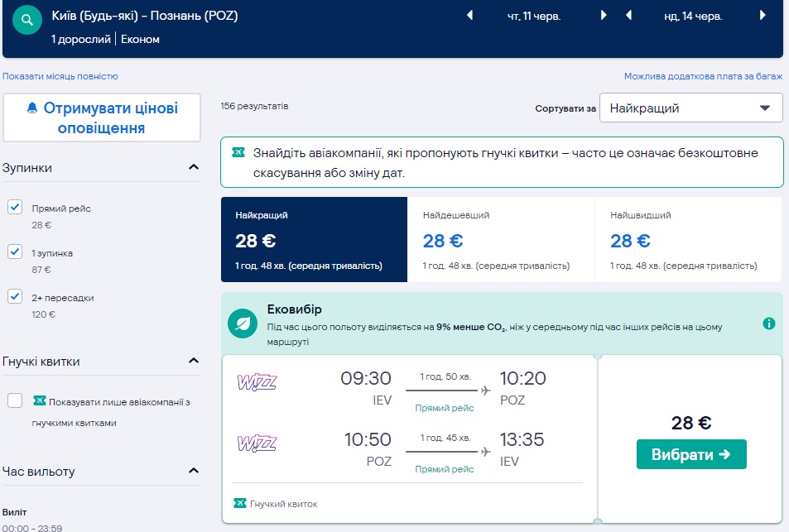The image size is (789, 532).
Task: Switch to the Найдешевший tab
Action: pos(501,240)
